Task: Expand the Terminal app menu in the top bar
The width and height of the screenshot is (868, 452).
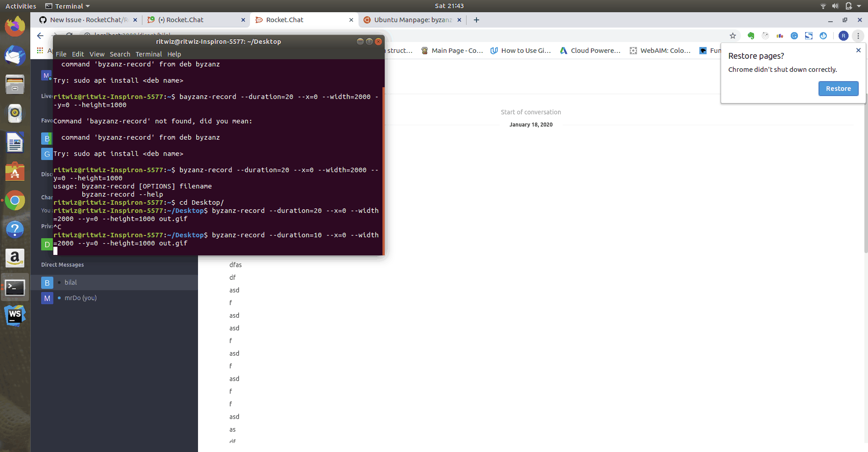Action: pyautogui.click(x=68, y=6)
